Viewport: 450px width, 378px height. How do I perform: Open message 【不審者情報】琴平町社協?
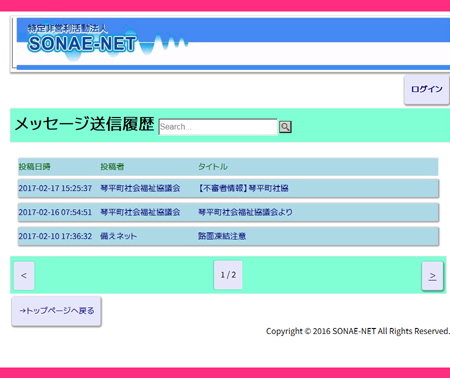243,188
